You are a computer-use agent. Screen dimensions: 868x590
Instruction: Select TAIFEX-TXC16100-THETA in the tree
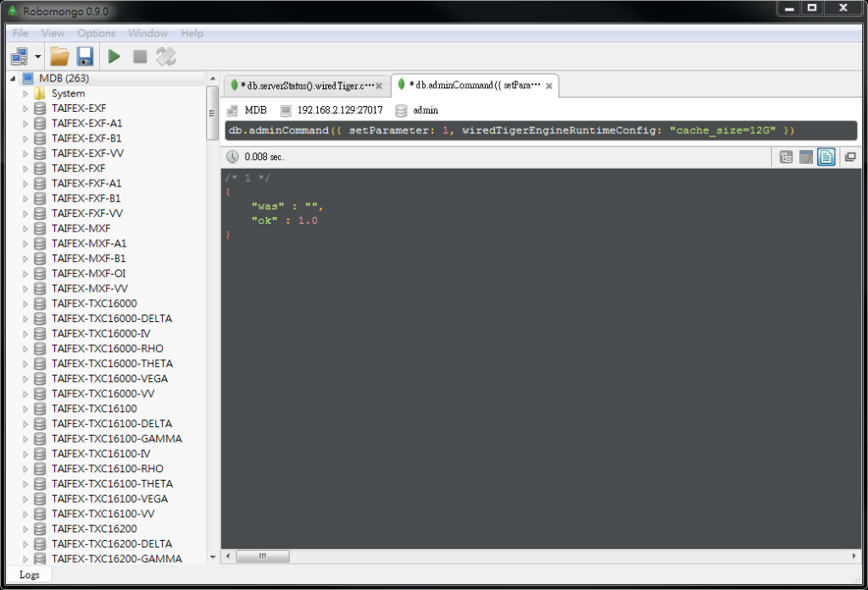[x=113, y=484]
